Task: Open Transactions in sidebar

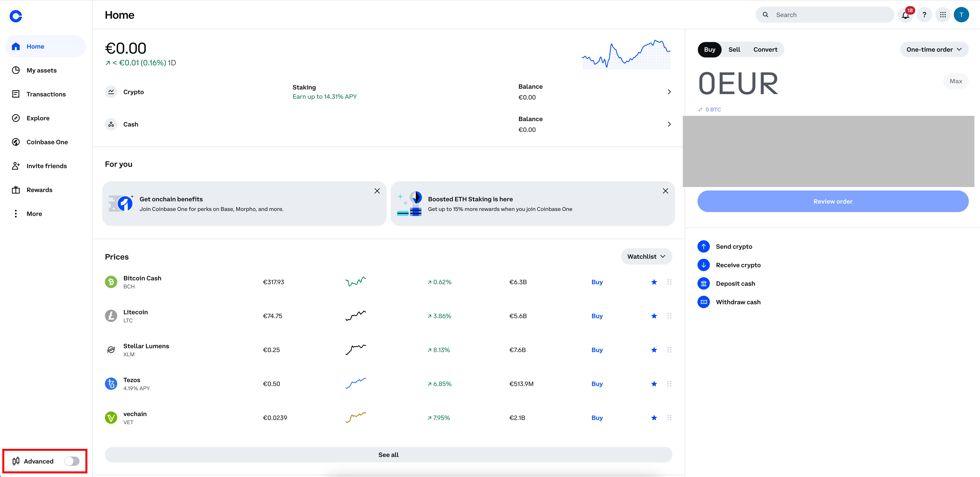Action: coord(45,94)
